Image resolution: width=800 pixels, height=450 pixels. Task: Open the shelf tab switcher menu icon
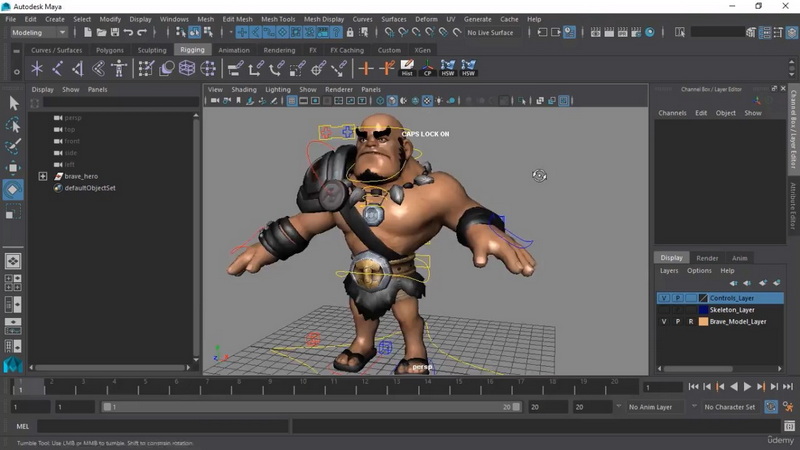[16, 51]
